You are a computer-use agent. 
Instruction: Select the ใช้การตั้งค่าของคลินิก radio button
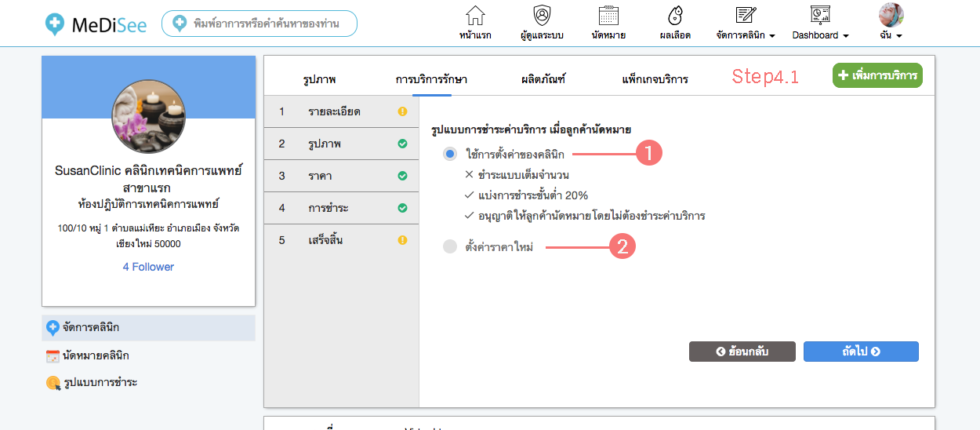tap(450, 155)
